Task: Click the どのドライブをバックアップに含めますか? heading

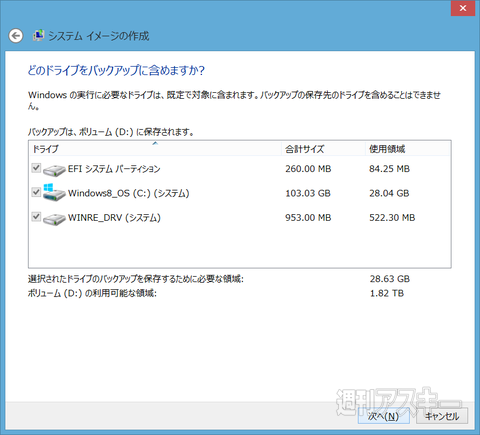Action: pyautogui.click(x=116, y=70)
